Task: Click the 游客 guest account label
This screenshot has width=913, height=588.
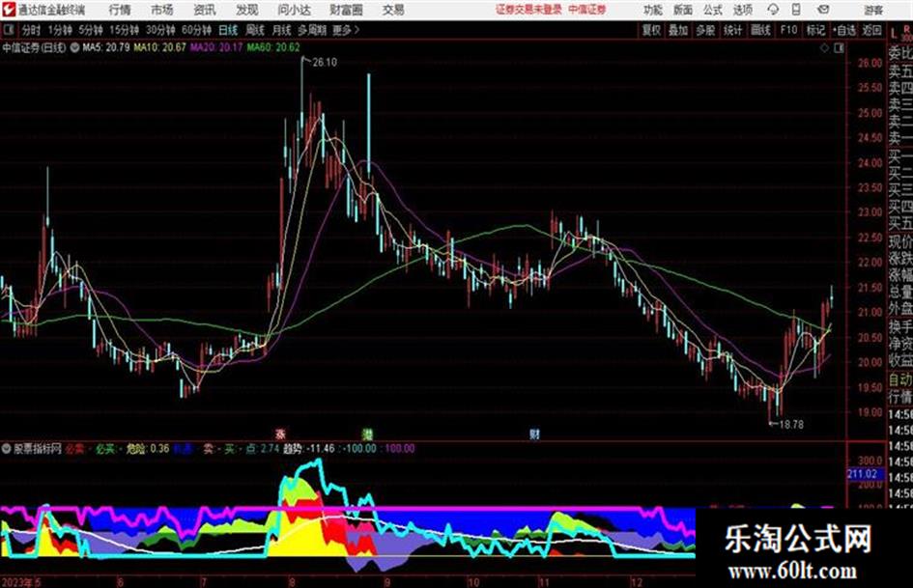Action: click(x=872, y=10)
